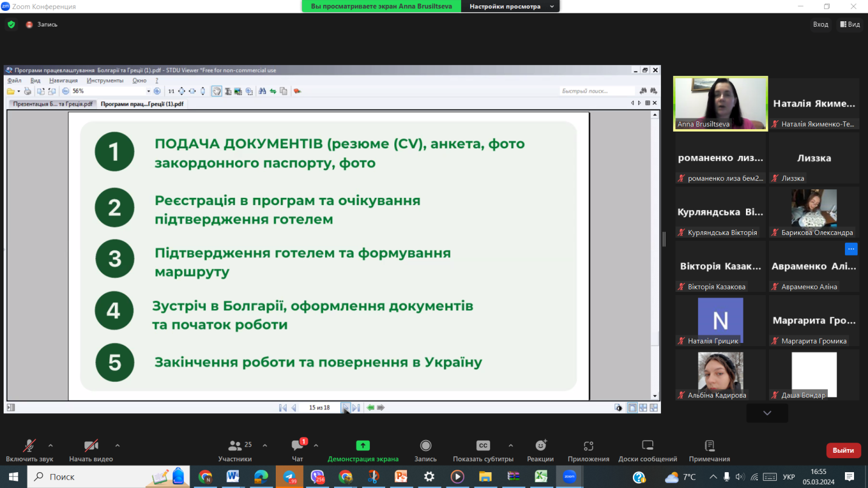Open Участники participants list
Image resolution: width=868 pixels, height=488 pixels.
pyautogui.click(x=235, y=450)
